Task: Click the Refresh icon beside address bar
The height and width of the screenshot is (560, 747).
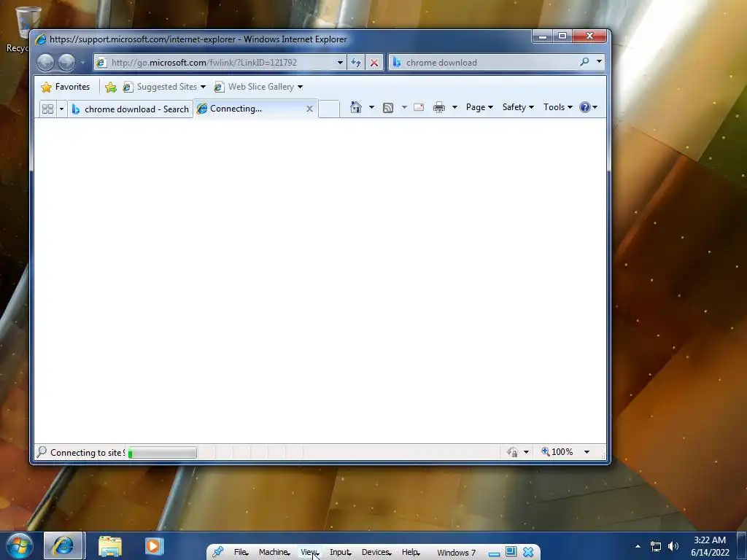Action: (356, 63)
